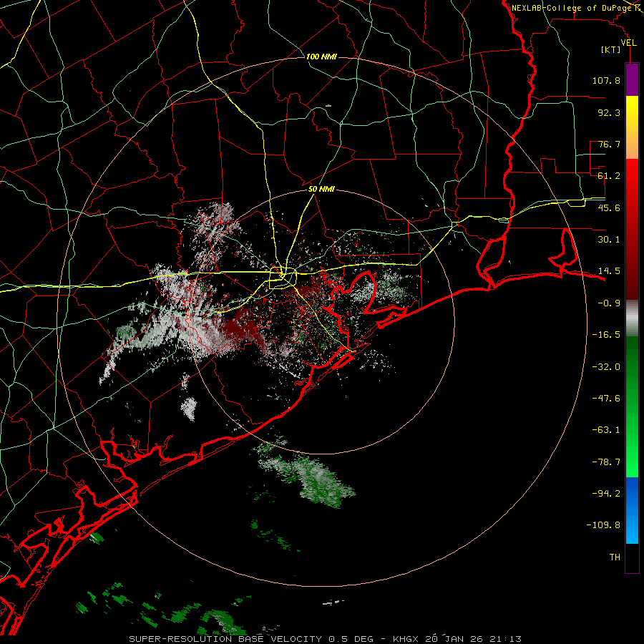This screenshot has width=644, height=644.
Task: Select the -47.6 scale value
Action: click(606, 399)
